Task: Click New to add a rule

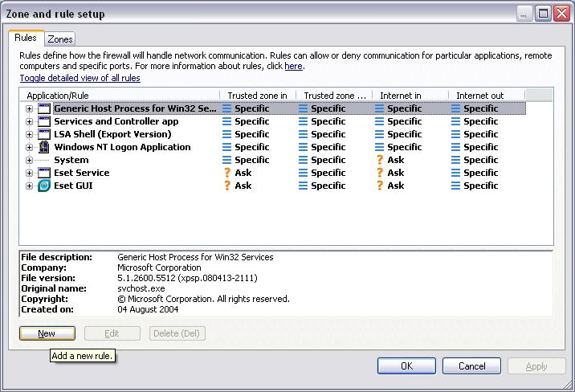Action: tap(47, 333)
